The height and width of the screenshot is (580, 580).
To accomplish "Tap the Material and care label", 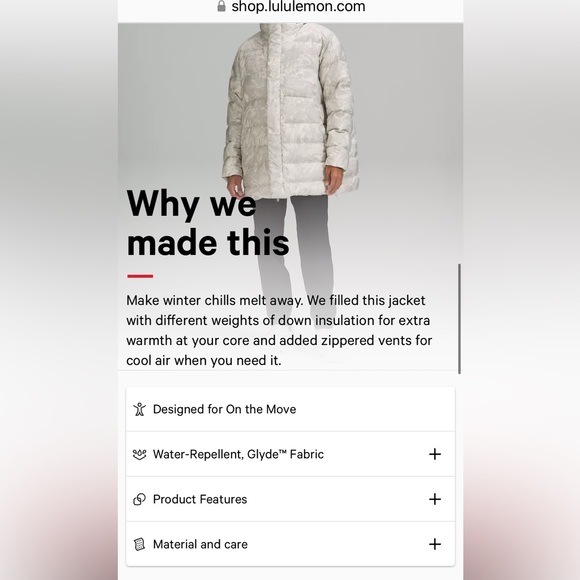I will click(x=200, y=544).
